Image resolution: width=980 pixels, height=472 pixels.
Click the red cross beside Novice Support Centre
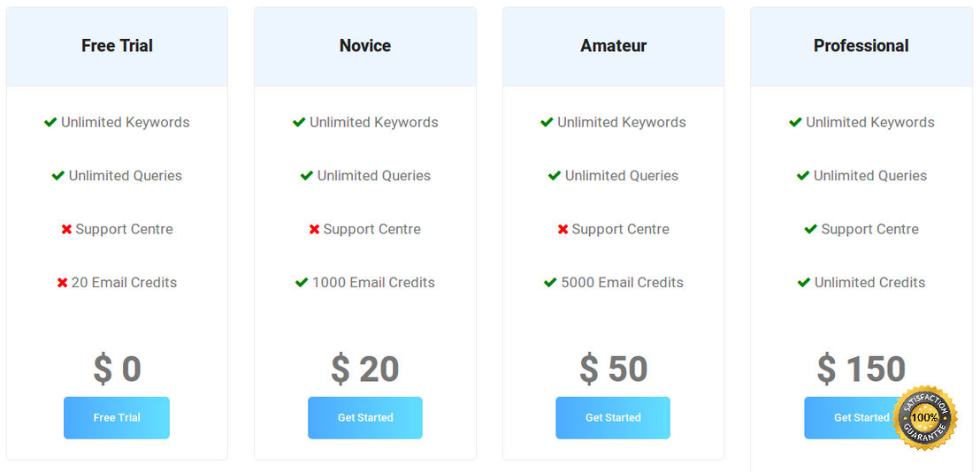point(314,230)
